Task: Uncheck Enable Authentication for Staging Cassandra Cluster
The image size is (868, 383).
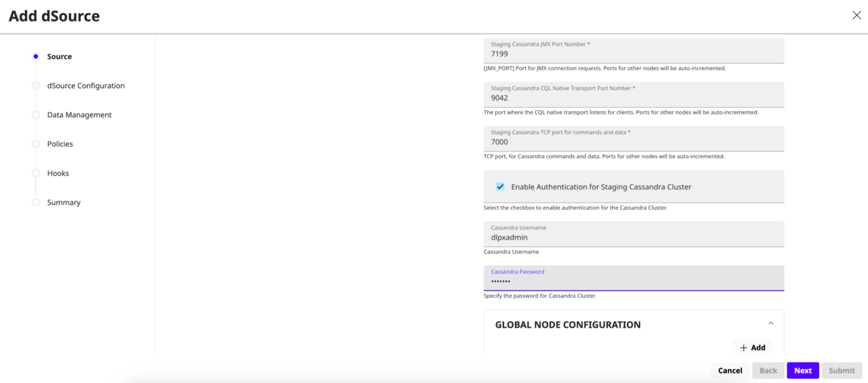Action: click(x=500, y=187)
